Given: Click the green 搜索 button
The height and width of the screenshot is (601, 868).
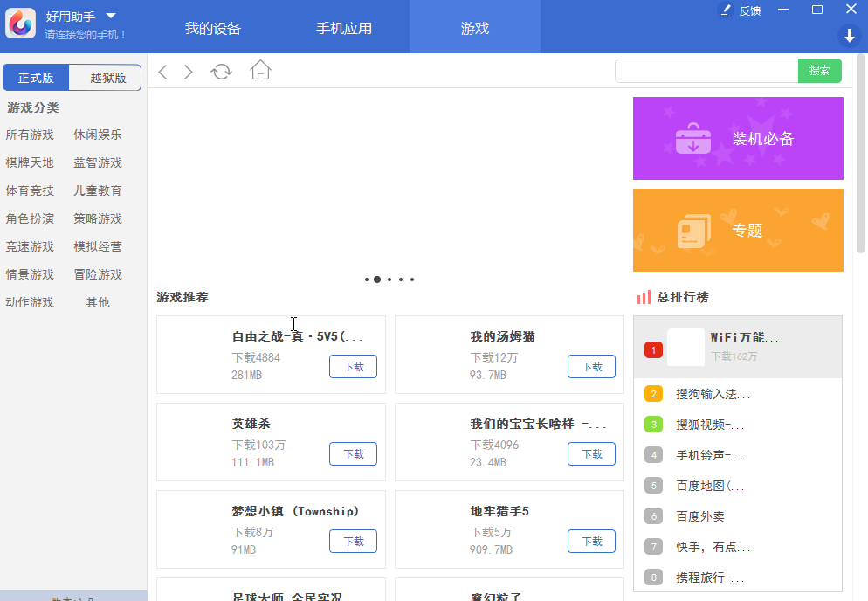Looking at the screenshot, I should click(819, 71).
